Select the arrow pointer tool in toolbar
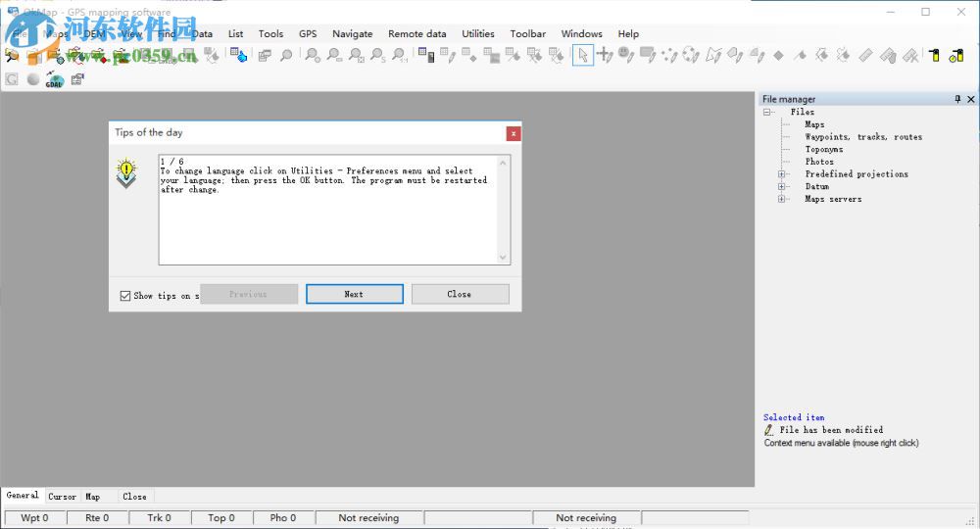The image size is (980, 529). click(x=583, y=56)
